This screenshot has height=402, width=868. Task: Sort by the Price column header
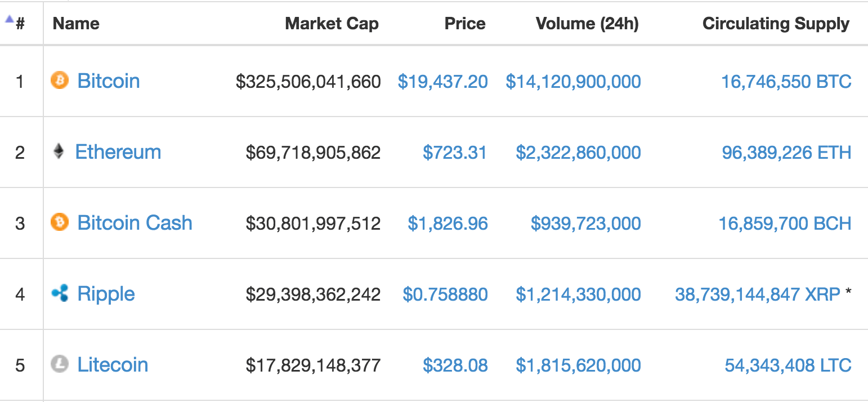pos(465,24)
